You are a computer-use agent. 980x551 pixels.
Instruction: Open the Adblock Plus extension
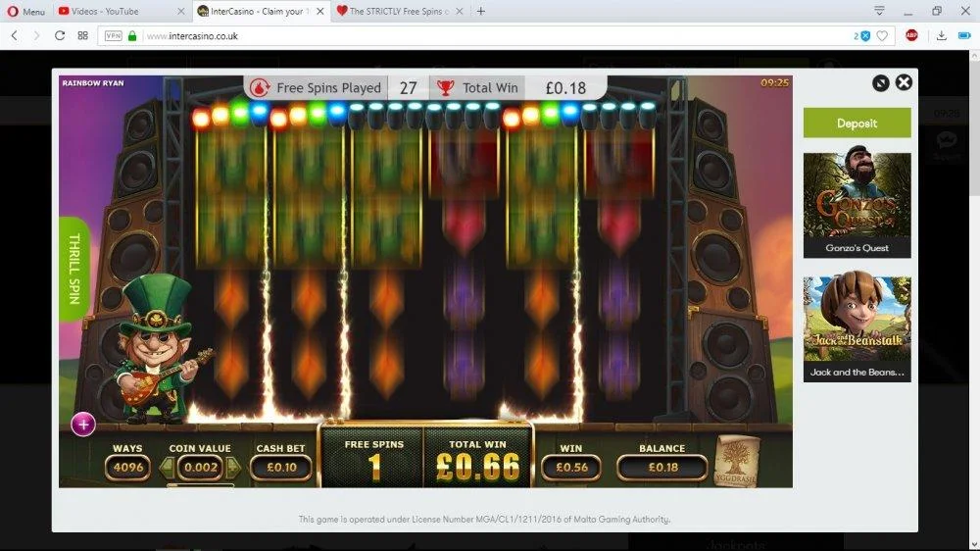[x=911, y=35]
